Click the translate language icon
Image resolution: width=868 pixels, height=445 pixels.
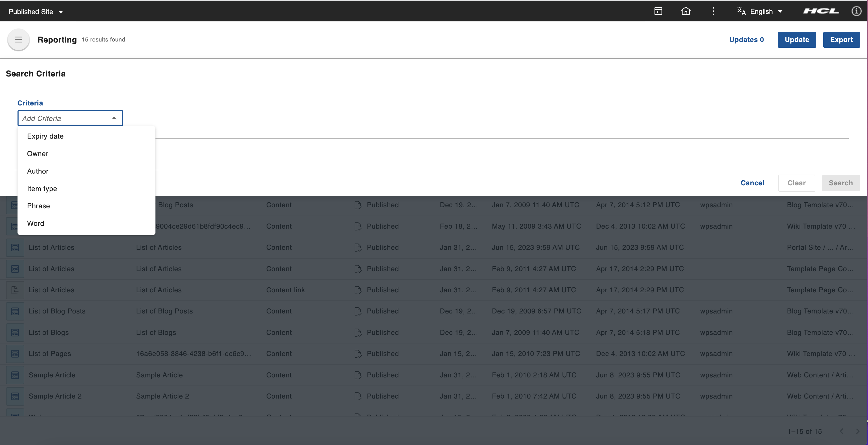741,11
